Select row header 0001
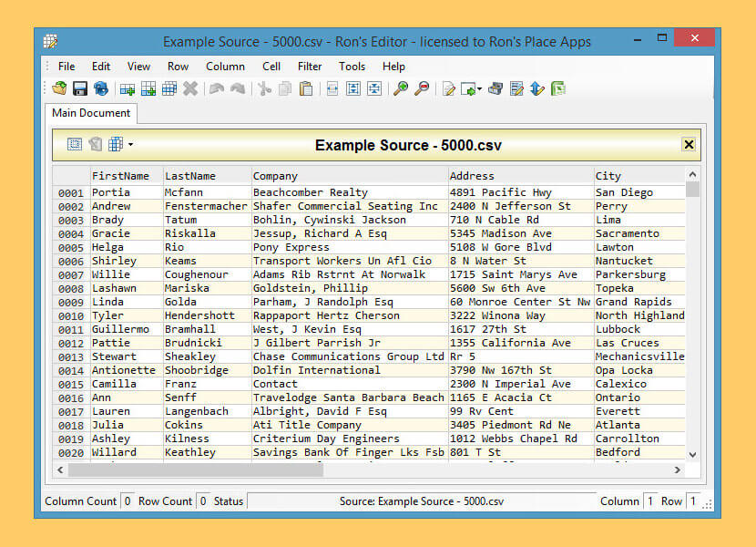 pos(71,192)
